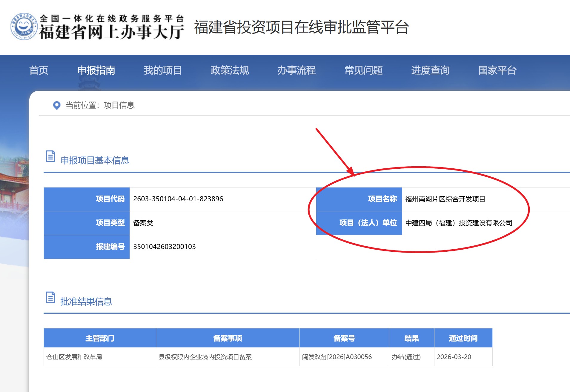Open the 首页 navigation tab
Image resolution: width=570 pixels, height=392 pixels.
(x=39, y=70)
